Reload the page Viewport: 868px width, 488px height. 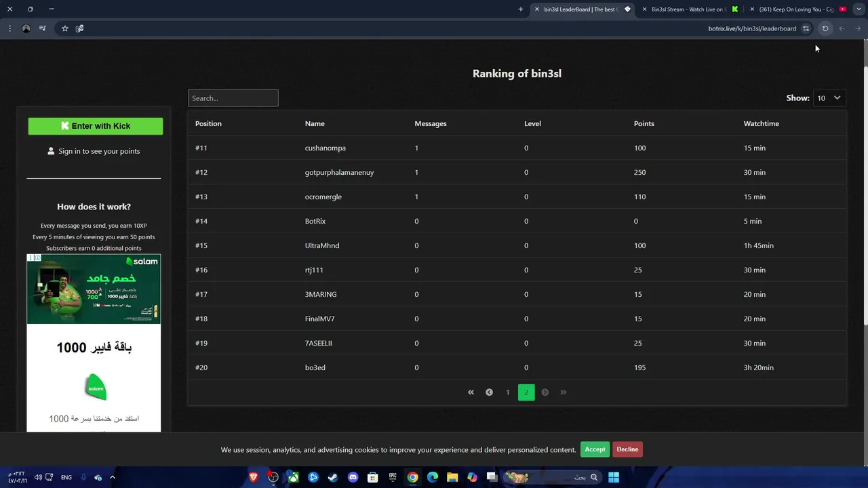click(825, 28)
